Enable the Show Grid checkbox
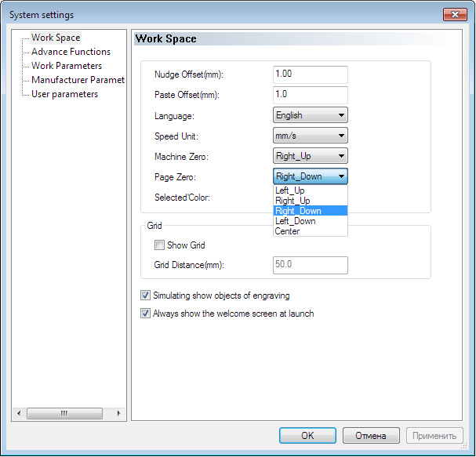The height and width of the screenshot is (457, 476). (159, 245)
